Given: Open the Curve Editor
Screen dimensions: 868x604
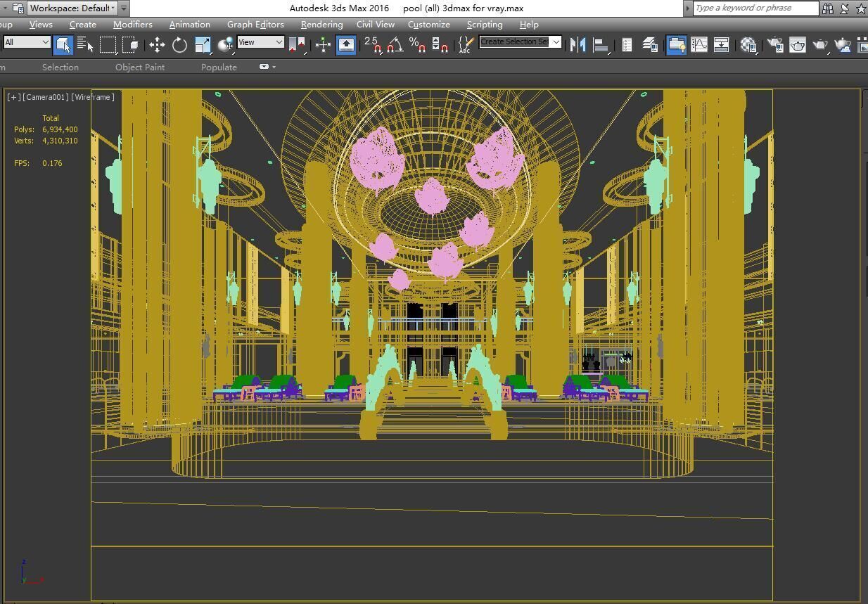Looking at the screenshot, I should click(699, 45).
